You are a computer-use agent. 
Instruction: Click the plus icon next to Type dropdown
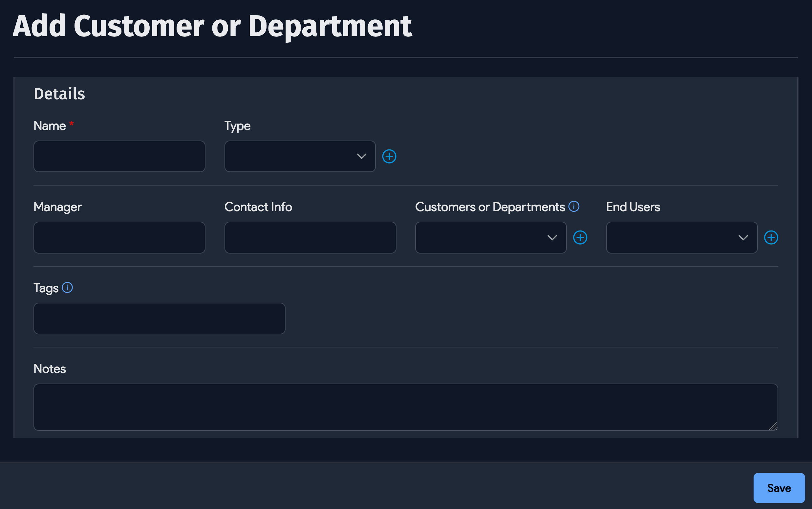pos(389,156)
